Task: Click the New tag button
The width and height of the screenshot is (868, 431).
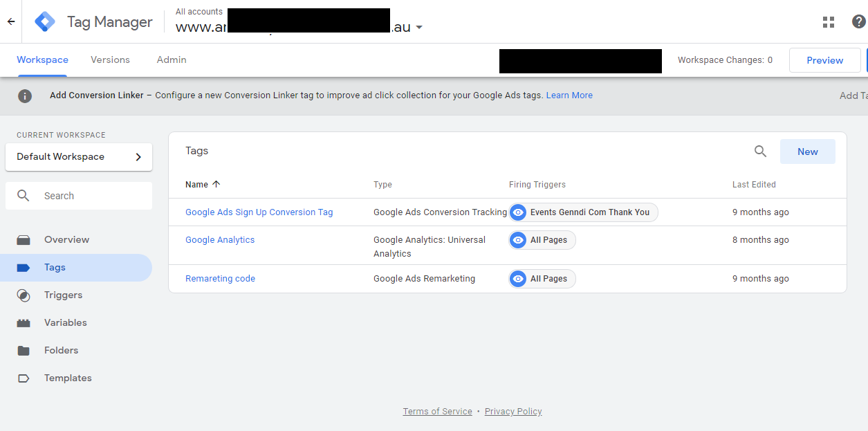Action: click(807, 152)
